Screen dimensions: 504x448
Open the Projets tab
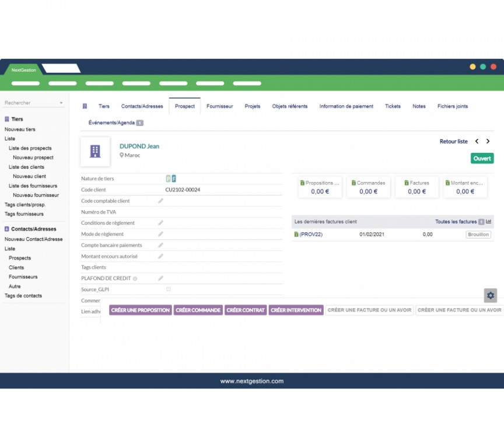click(253, 106)
